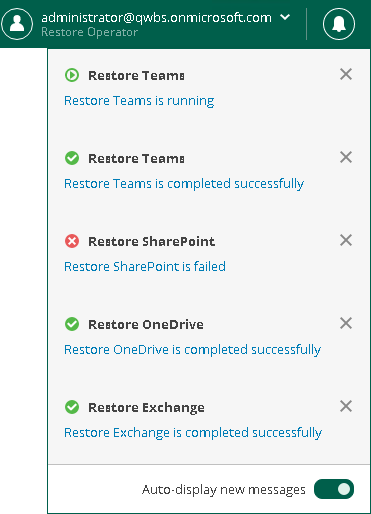
Task: Dismiss the Restore SharePoint failed notification
Action: [346, 240]
